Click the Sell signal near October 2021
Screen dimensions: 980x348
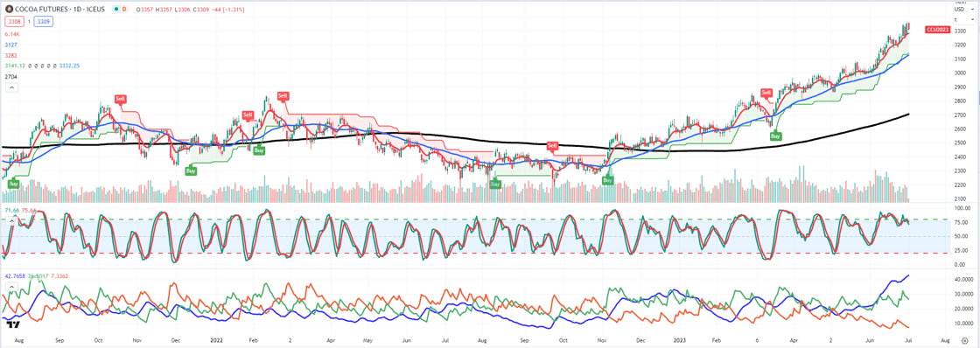[x=121, y=99]
